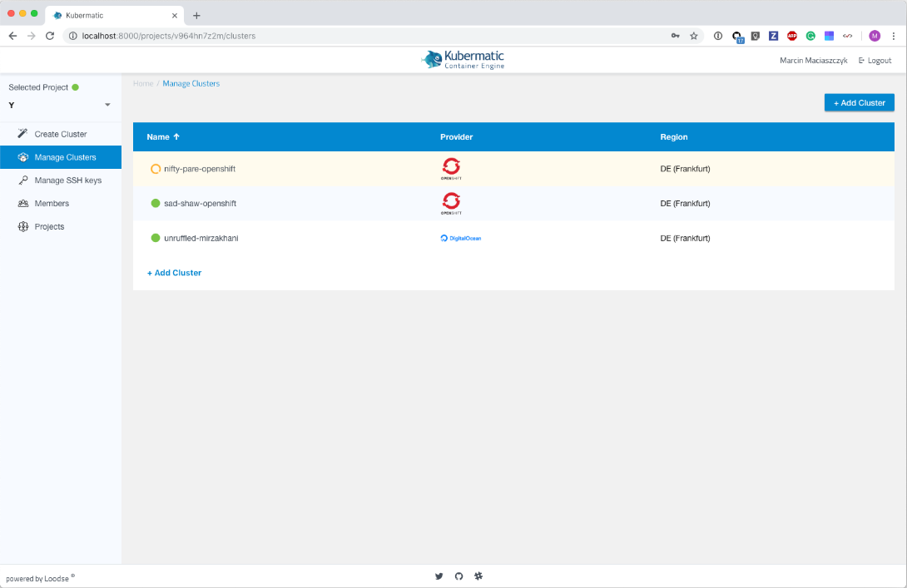Open the Manage Clusters breadcrumb link
Image resolution: width=907 pixels, height=588 pixels.
[x=191, y=83]
